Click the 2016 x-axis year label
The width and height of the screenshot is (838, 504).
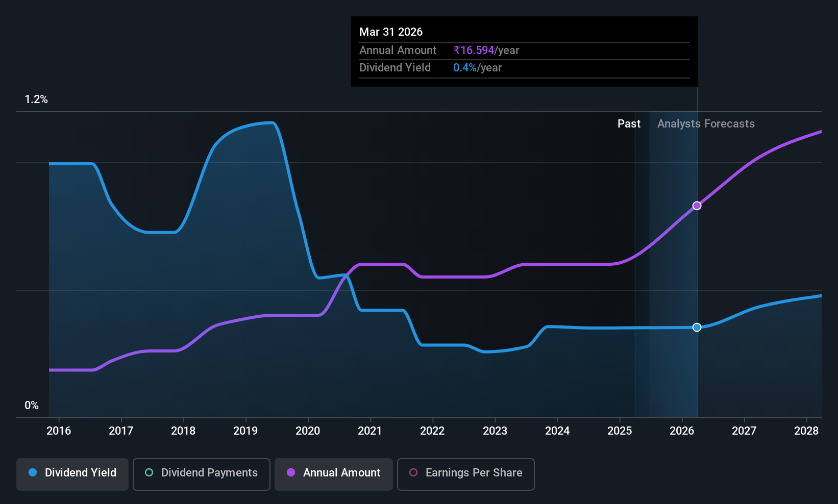pos(59,431)
